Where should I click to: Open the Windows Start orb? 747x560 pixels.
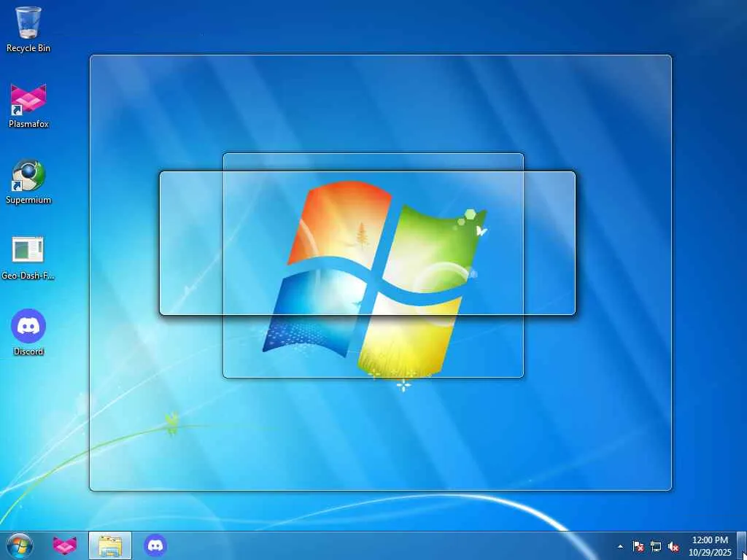coord(20,545)
